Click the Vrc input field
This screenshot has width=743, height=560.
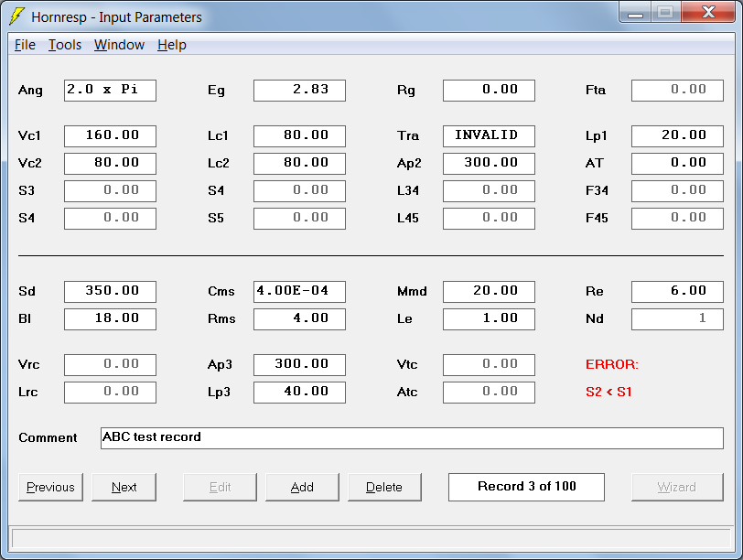110,365
